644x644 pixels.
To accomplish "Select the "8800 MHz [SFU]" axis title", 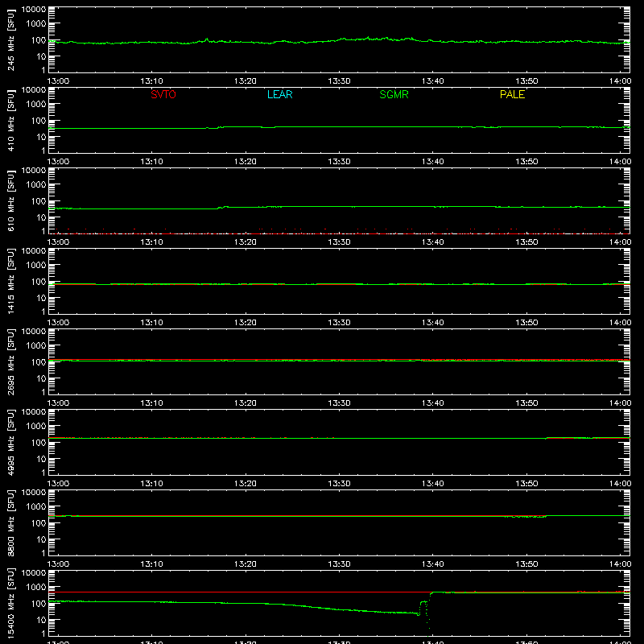I will (11, 522).
